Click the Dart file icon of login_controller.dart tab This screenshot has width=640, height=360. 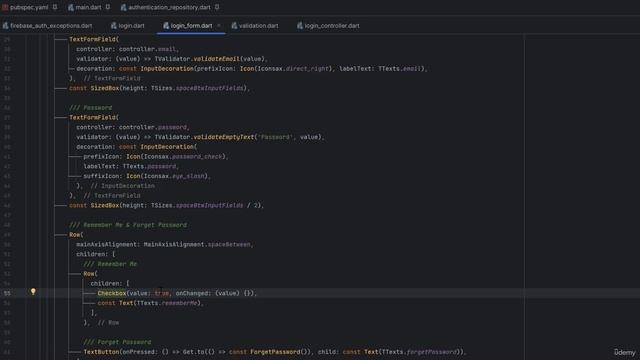(300, 26)
